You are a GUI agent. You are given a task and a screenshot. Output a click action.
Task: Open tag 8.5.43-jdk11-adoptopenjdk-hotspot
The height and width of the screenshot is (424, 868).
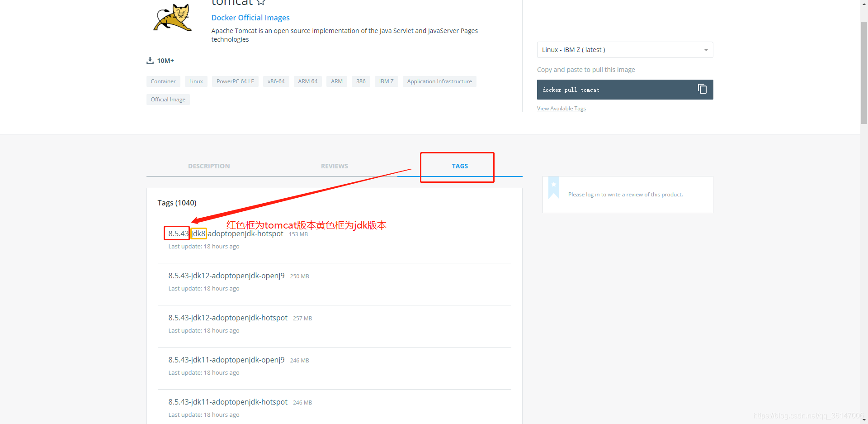coord(228,402)
